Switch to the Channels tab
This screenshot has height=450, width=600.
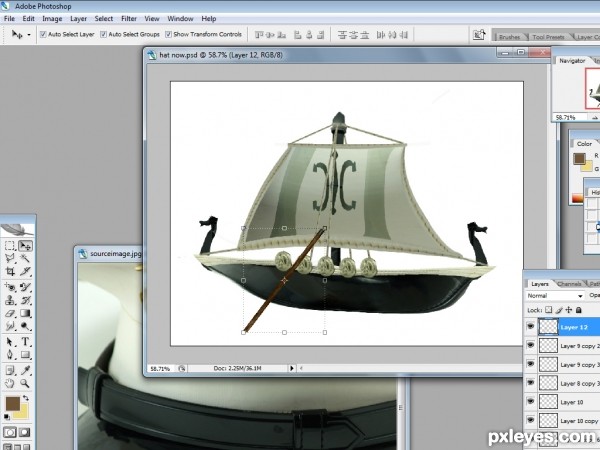pyautogui.click(x=569, y=284)
